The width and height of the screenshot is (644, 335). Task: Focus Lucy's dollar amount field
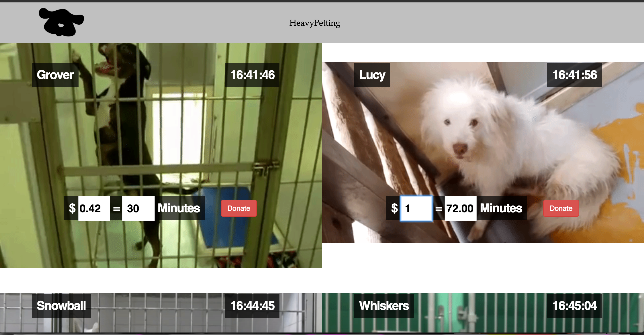tap(416, 208)
